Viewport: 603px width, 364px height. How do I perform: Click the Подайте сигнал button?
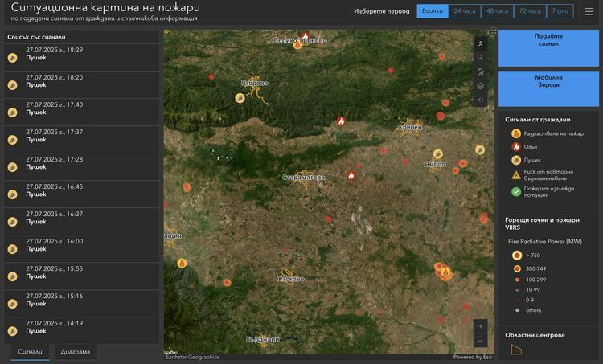pyautogui.click(x=548, y=48)
